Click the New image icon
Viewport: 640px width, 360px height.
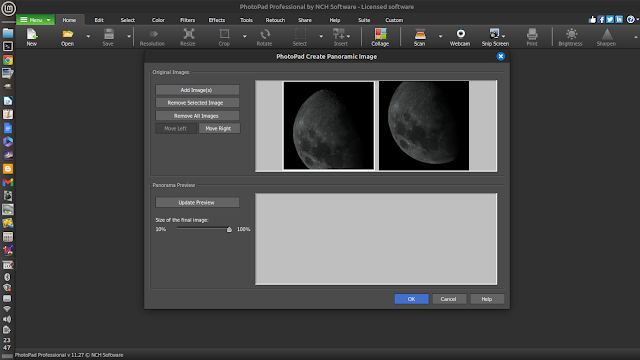coord(32,37)
